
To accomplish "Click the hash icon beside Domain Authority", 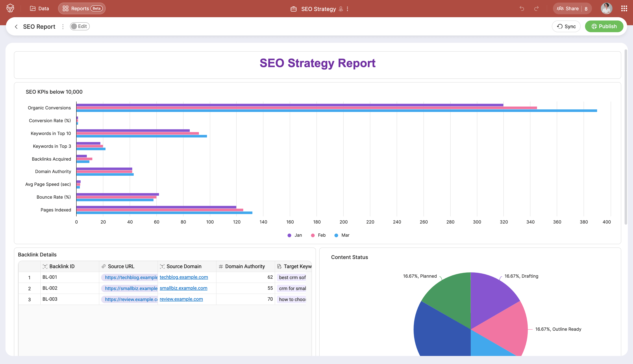I will (221, 267).
